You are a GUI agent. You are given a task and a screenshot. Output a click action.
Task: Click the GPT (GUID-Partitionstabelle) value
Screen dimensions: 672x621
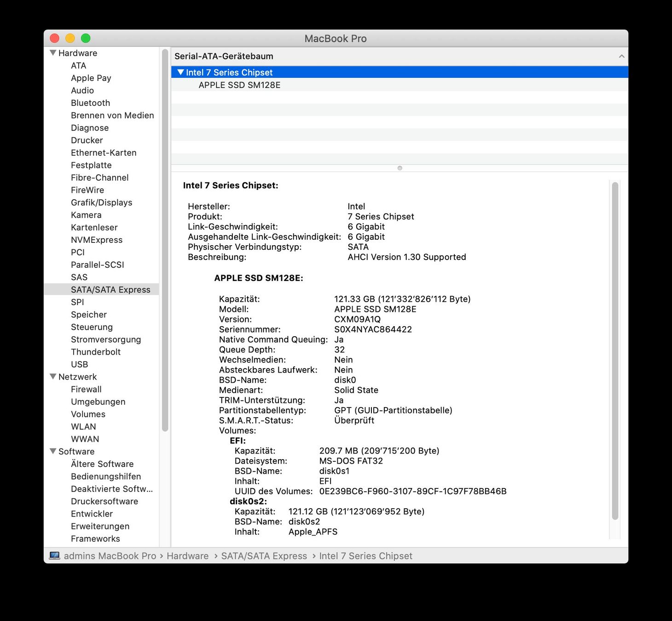393,410
